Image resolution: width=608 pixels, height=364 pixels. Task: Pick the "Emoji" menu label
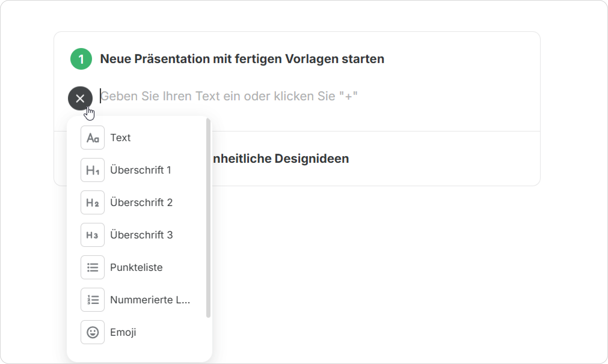(123, 332)
